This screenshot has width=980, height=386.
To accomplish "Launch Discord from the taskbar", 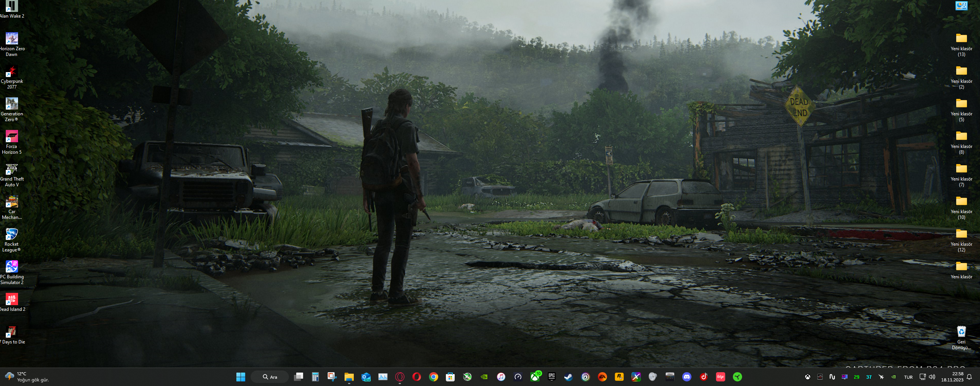I will pyautogui.click(x=687, y=377).
